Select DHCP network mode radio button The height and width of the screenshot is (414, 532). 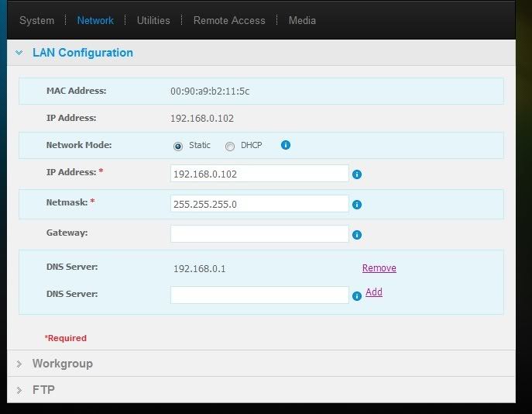pos(230,146)
